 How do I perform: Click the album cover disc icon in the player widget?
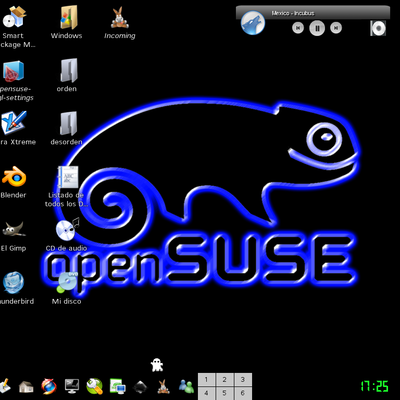(x=378, y=28)
